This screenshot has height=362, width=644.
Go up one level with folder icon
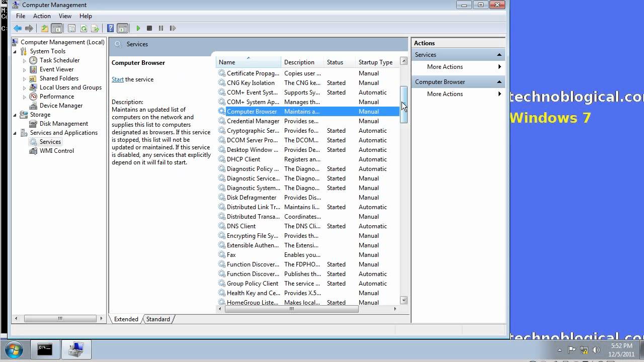(x=45, y=28)
